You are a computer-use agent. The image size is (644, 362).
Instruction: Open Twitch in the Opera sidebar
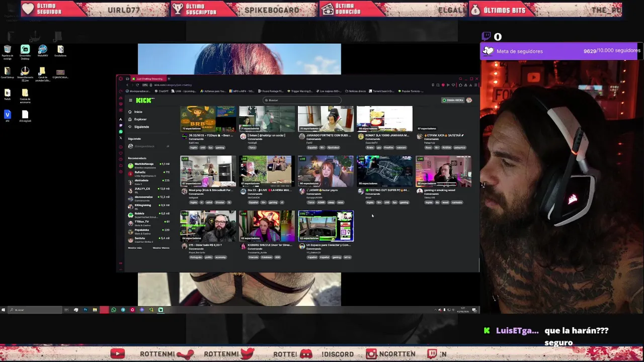click(121, 126)
